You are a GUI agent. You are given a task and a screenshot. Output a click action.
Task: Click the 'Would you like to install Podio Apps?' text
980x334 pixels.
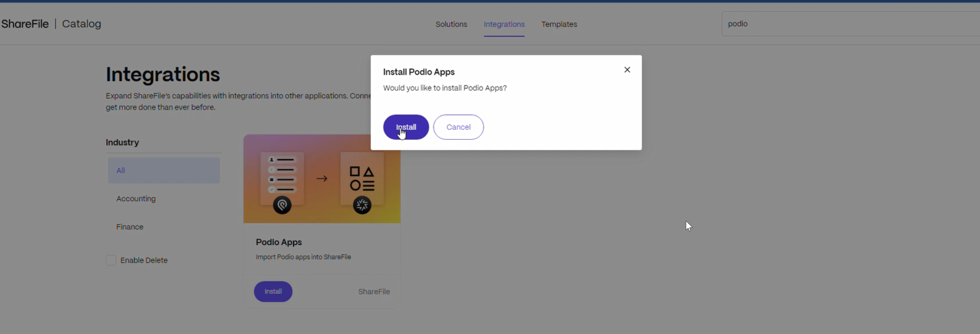click(445, 88)
